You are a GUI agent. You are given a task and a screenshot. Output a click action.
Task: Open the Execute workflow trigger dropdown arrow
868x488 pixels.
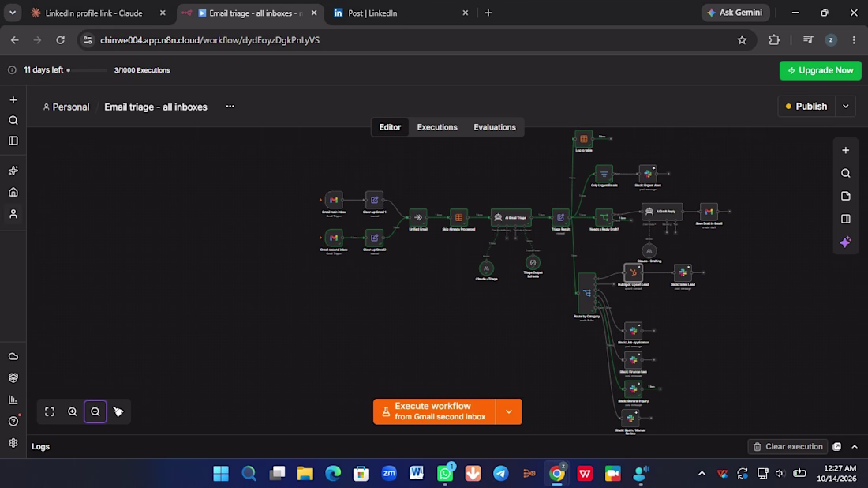(x=509, y=411)
